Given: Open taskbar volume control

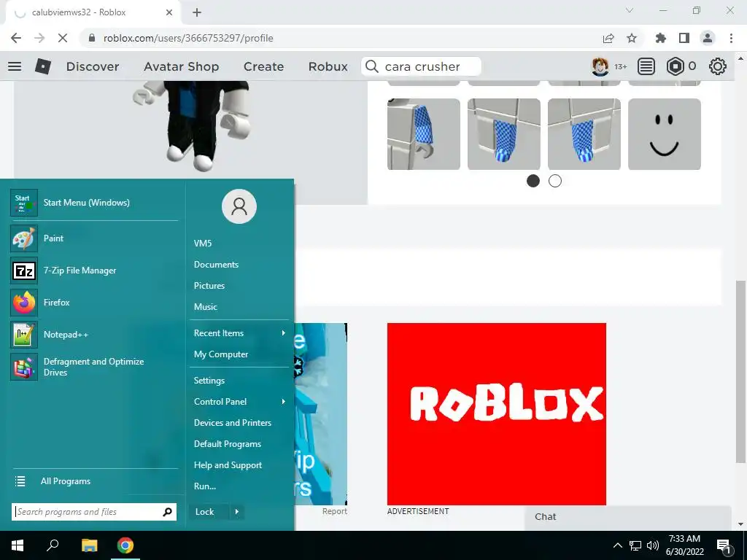Looking at the screenshot, I should [x=653, y=545].
